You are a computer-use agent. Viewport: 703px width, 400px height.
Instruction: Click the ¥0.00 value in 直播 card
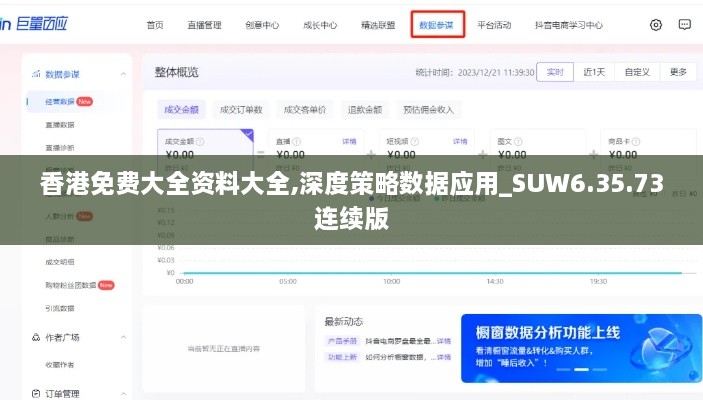pos(291,155)
